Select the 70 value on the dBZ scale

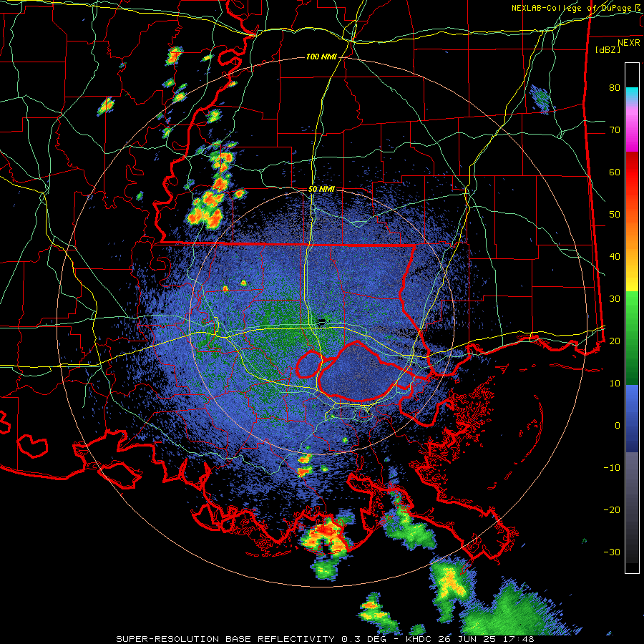point(615,130)
